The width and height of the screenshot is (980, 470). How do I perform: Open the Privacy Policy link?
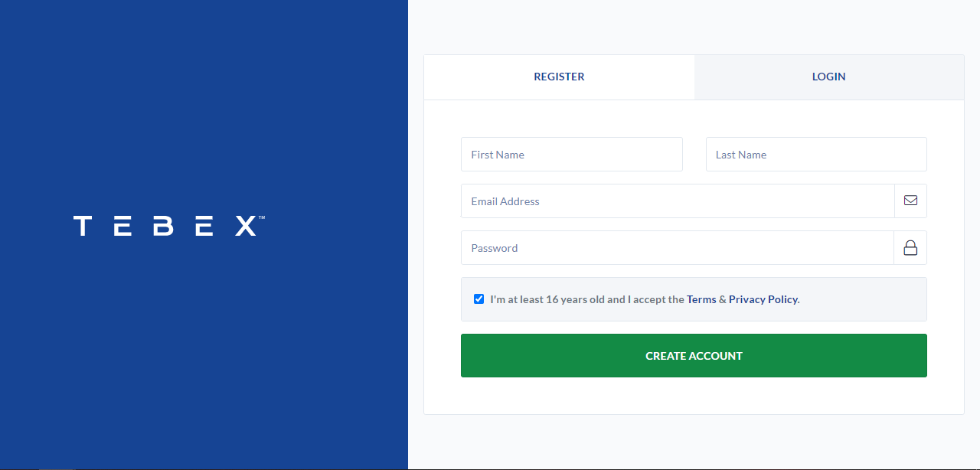click(x=763, y=299)
